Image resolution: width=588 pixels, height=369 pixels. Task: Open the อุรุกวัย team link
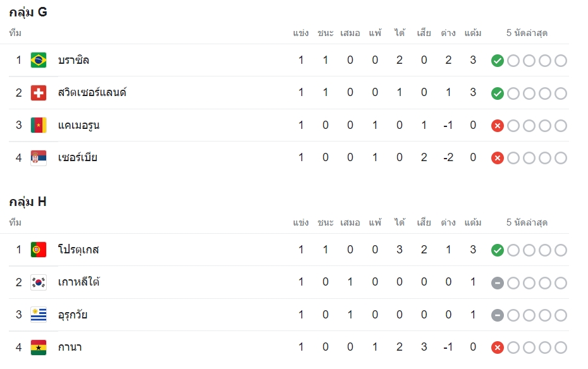click(x=73, y=315)
